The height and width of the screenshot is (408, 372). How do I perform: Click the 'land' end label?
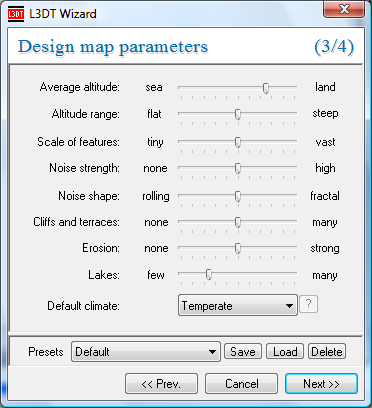(x=325, y=87)
